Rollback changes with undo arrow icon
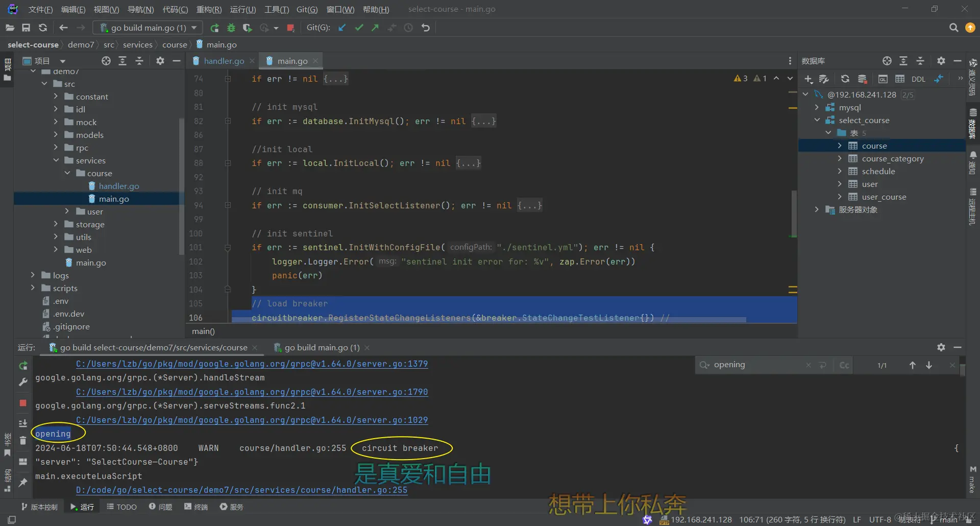Viewport: 980px width, 526px height. [425, 28]
